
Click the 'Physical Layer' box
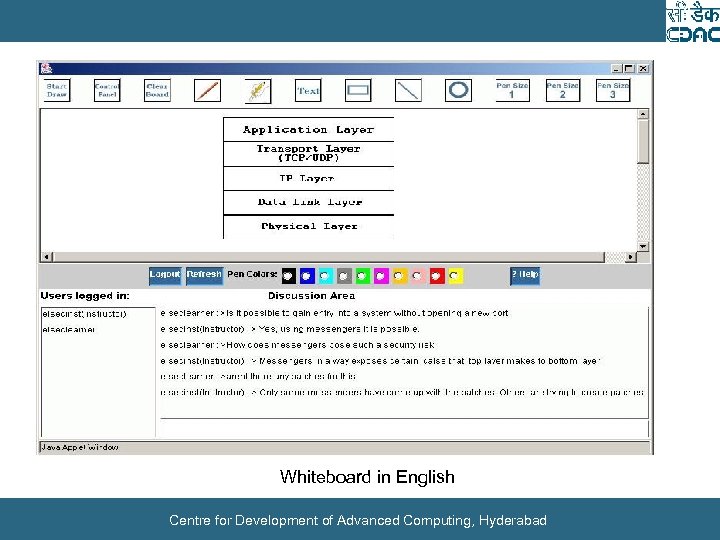309,226
